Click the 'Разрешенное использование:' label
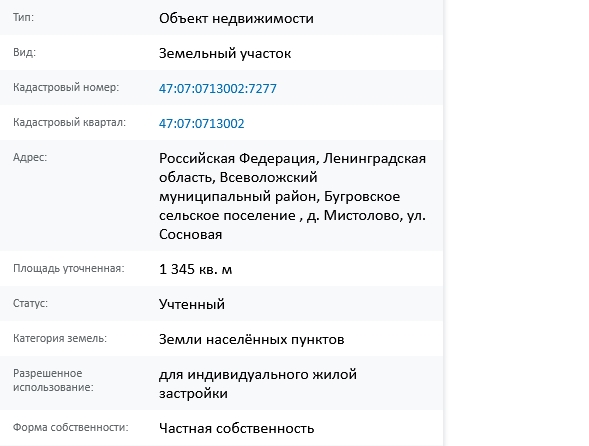589x446 pixels. click(x=53, y=380)
